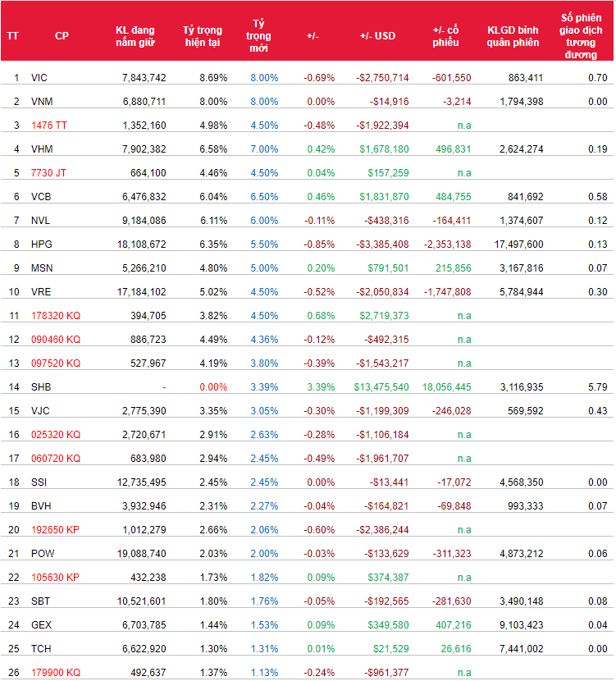Screen dimensions: 616x681
Task: Click the red '7730 JT' ticker
Action: [48, 173]
